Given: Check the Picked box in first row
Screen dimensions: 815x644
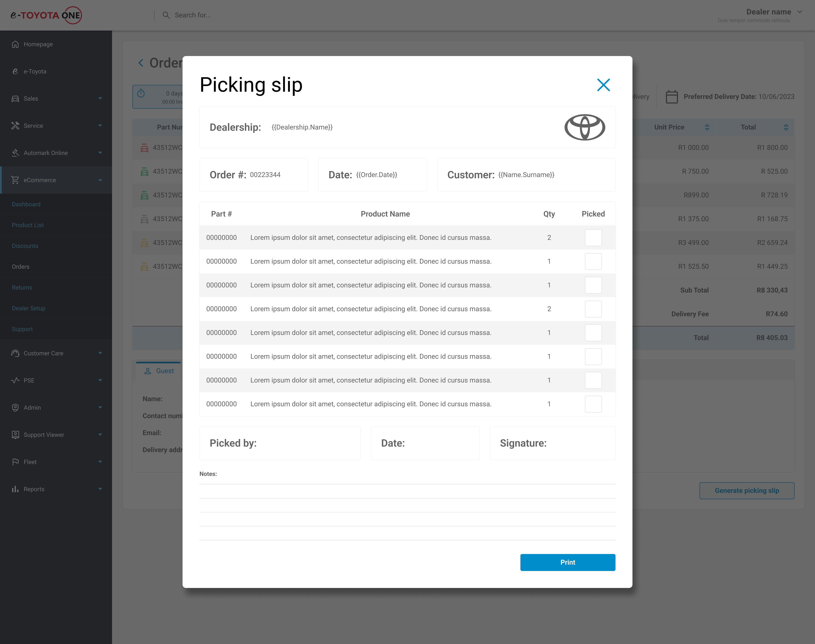Looking at the screenshot, I should tap(593, 238).
